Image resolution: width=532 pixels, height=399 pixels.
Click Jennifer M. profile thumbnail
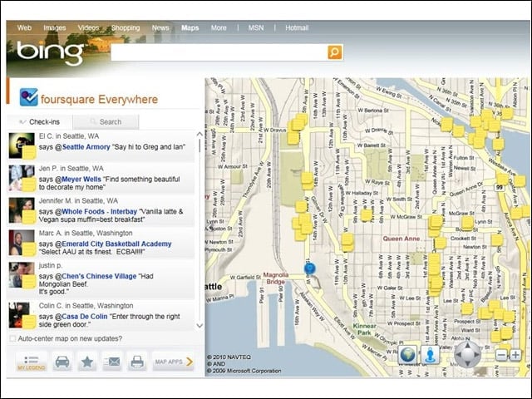pyautogui.click(x=22, y=210)
